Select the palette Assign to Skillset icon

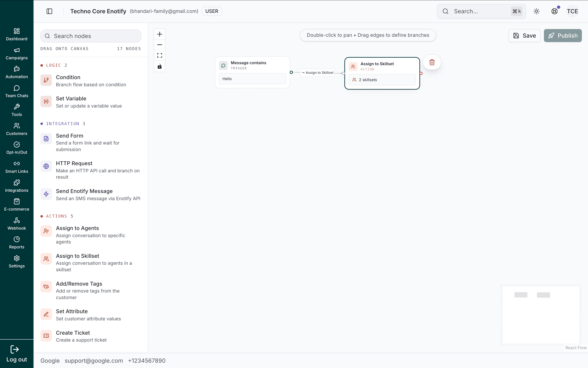click(x=46, y=259)
